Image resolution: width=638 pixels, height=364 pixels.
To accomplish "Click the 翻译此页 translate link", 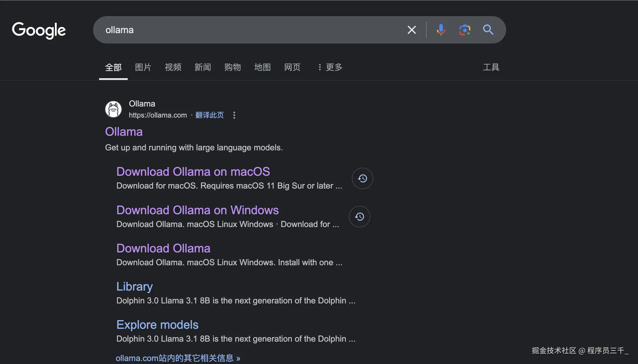I will [209, 115].
